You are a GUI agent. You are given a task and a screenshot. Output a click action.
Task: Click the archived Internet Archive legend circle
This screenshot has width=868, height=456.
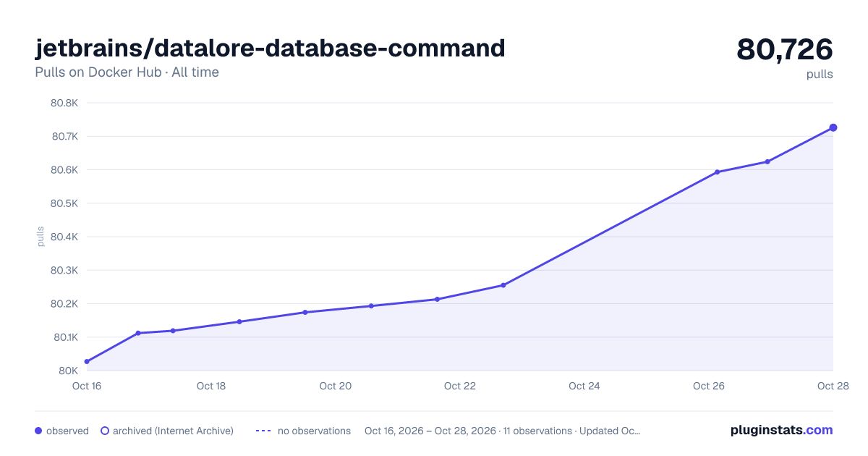105,431
